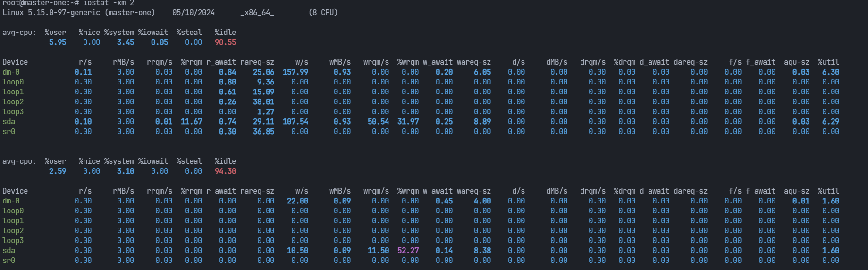
Task: Select the sda w/s value 107.54
Action: pos(295,122)
